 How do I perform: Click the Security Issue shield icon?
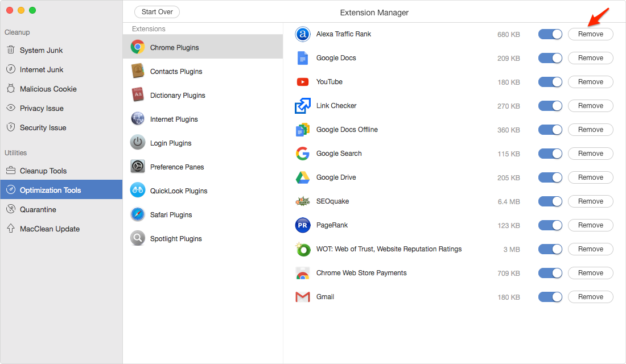[x=11, y=127]
